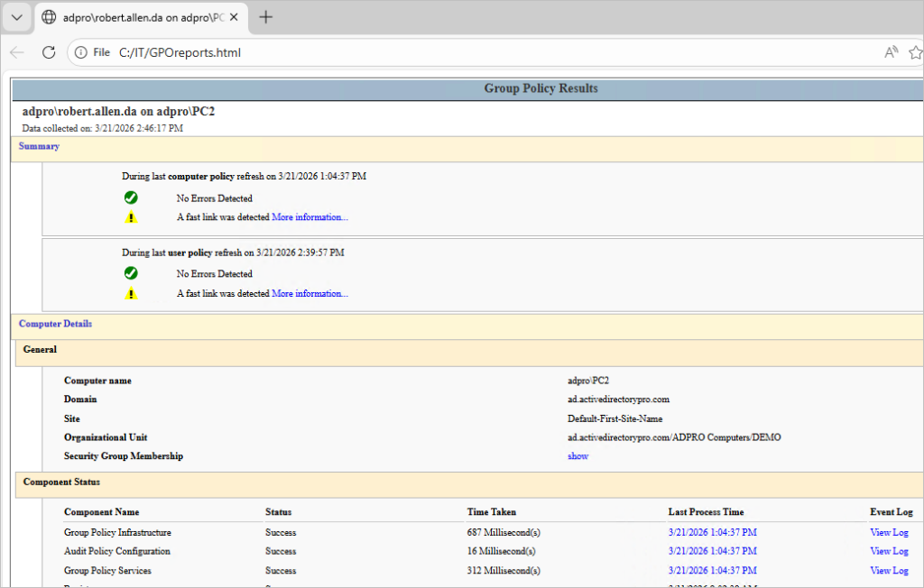The height and width of the screenshot is (588, 924).
Task: Select the computer policy refresh line
Action: pyautogui.click(x=244, y=176)
